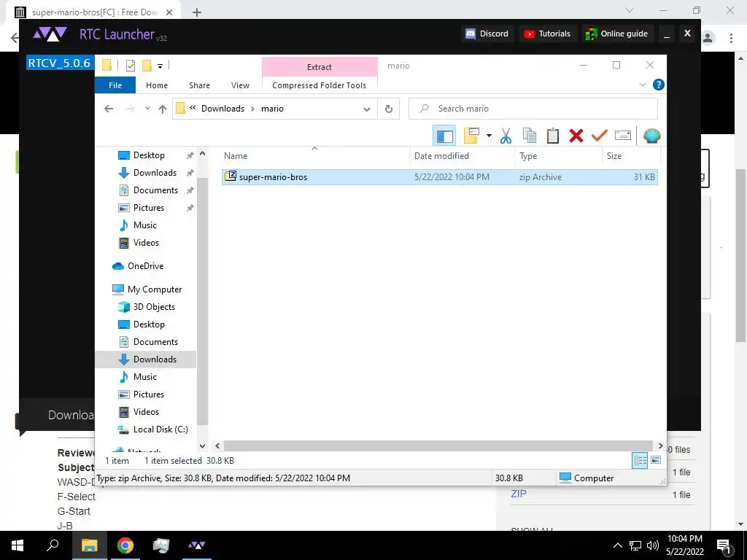Click Downloads in the address breadcrumb

222,109
